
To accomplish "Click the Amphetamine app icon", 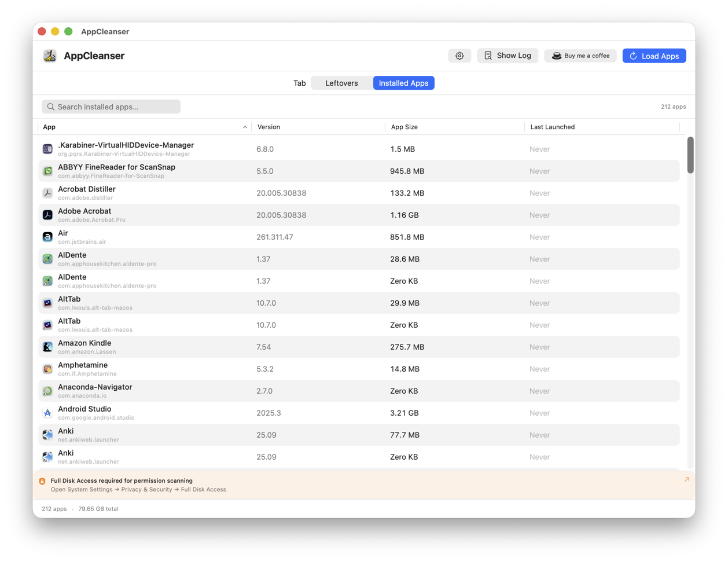I will click(x=47, y=369).
